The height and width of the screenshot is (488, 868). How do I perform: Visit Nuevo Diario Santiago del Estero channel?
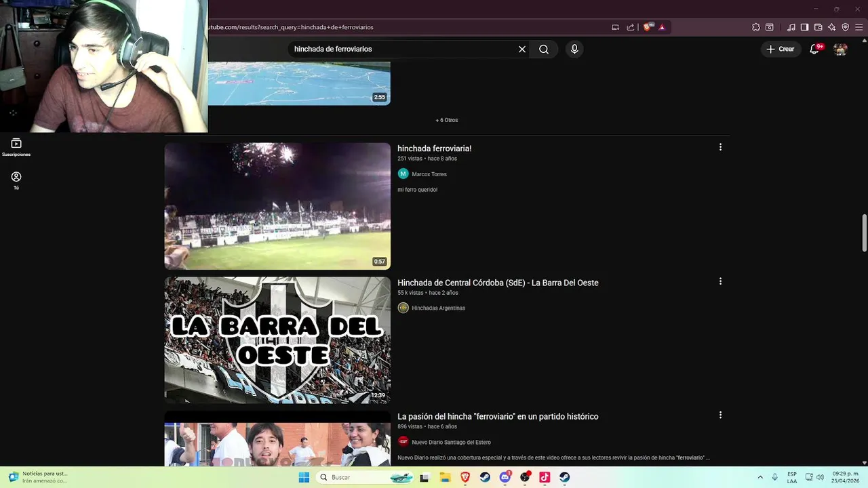(451, 442)
